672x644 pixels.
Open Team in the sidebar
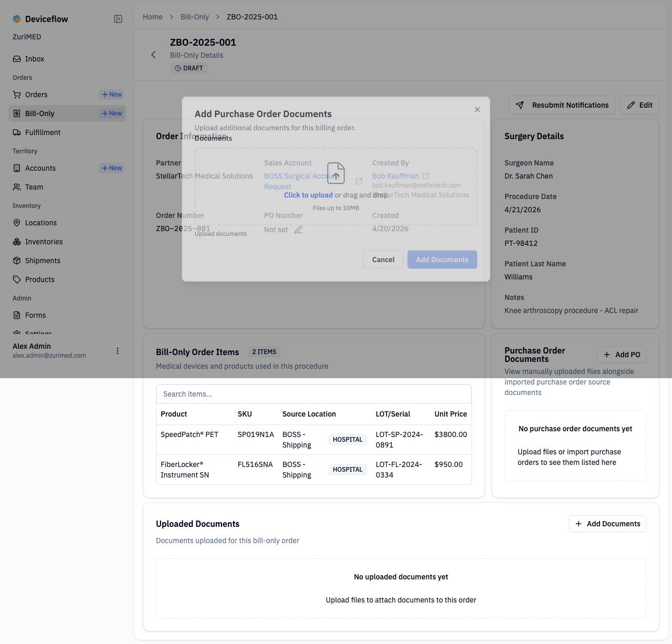[67, 187]
